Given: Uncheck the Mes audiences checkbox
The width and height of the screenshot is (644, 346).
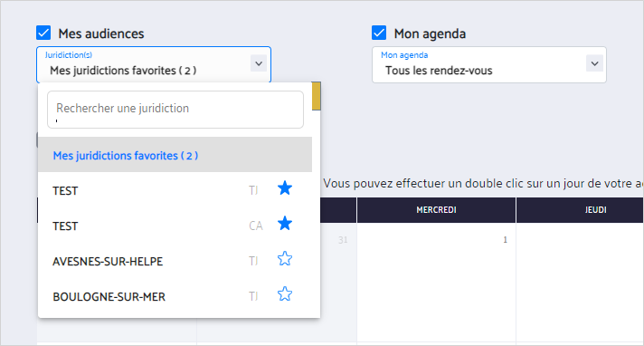Looking at the screenshot, I should click(x=43, y=33).
